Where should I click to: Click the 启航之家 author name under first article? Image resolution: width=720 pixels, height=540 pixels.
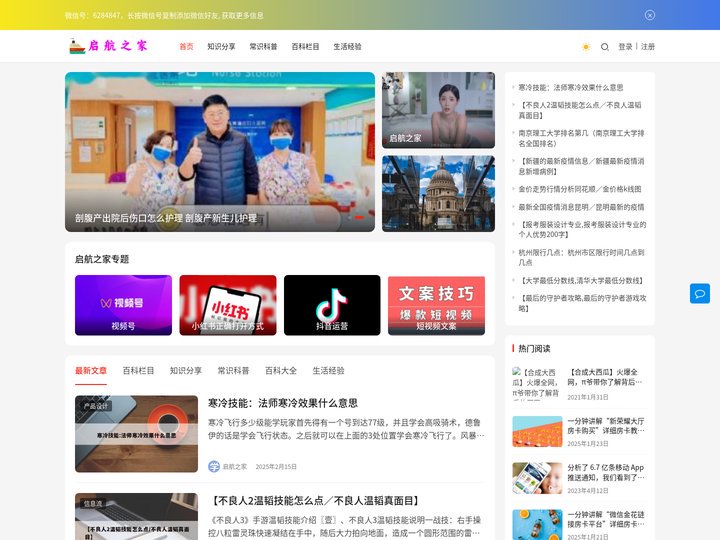coord(235,467)
